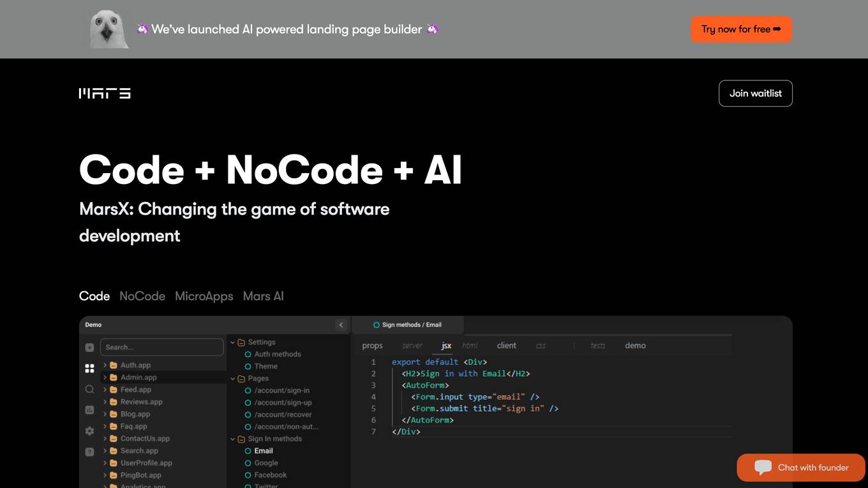The height and width of the screenshot is (488, 868).
Task: Open the /account/sign-up page item
Action: click(283, 403)
